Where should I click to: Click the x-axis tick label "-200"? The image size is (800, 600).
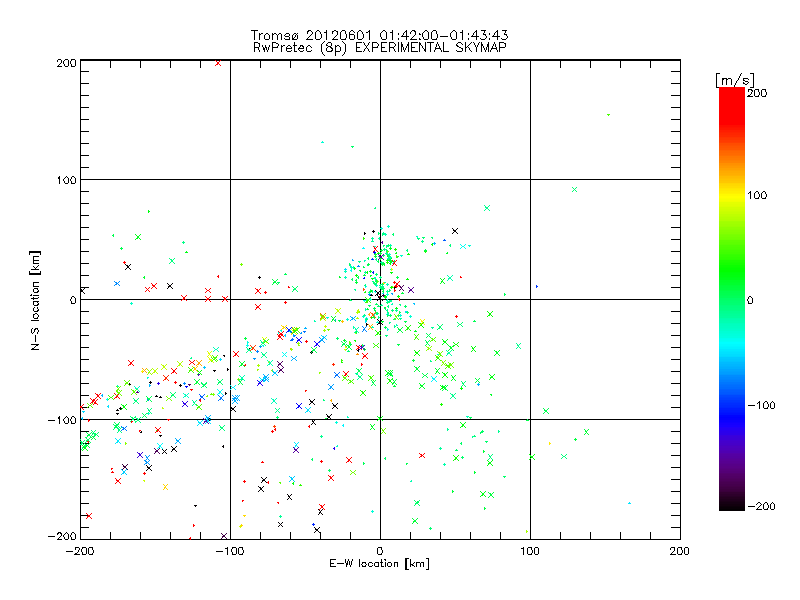pyautogui.click(x=80, y=551)
